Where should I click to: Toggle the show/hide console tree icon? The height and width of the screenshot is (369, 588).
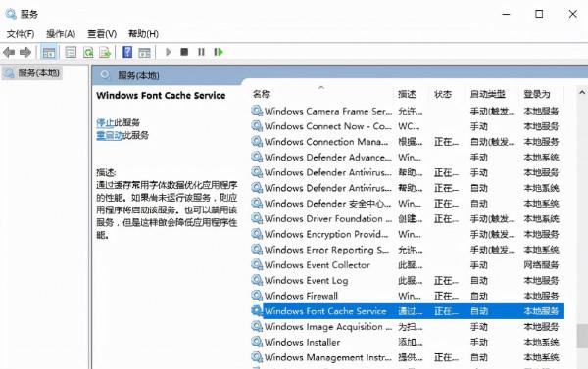49,52
